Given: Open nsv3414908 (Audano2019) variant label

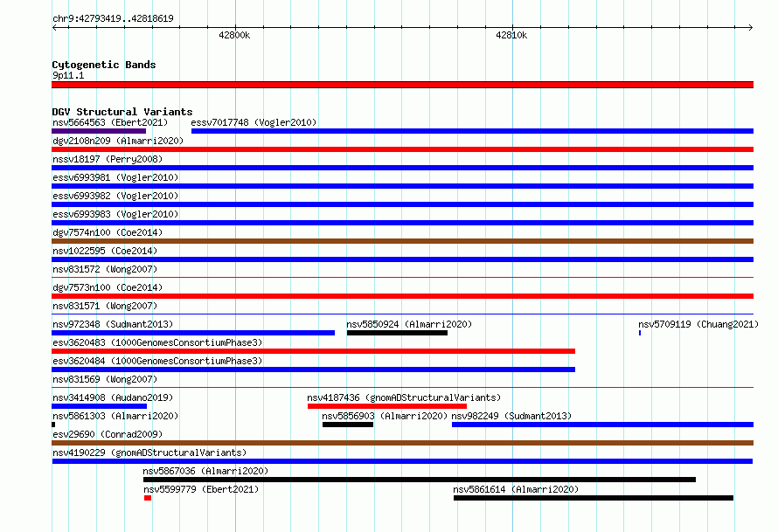Looking at the screenshot, I should 113,397.
